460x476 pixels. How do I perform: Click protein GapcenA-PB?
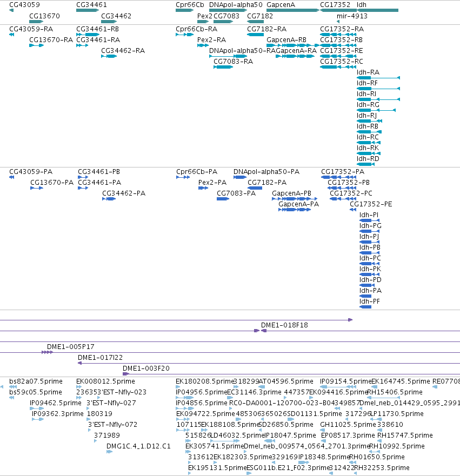click(x=291, y=193)
